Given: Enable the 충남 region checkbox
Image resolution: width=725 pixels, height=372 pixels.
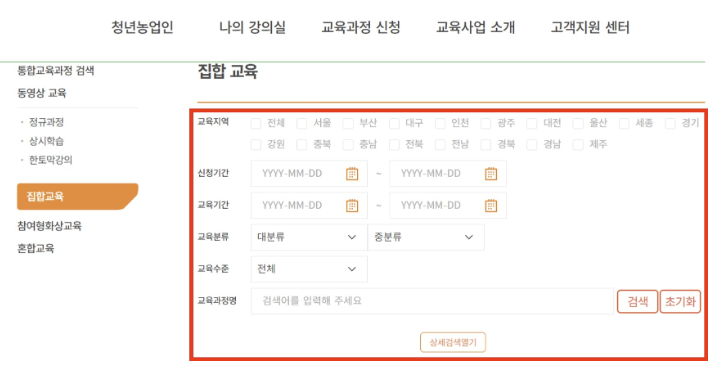Looking at the screenshot, I should [348, 145].
